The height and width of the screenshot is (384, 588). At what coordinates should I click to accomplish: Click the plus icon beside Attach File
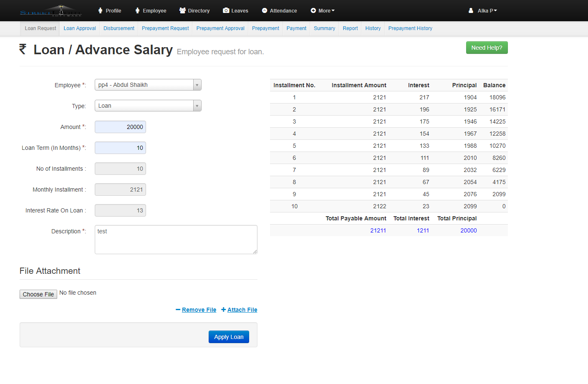tap(223, 310)
